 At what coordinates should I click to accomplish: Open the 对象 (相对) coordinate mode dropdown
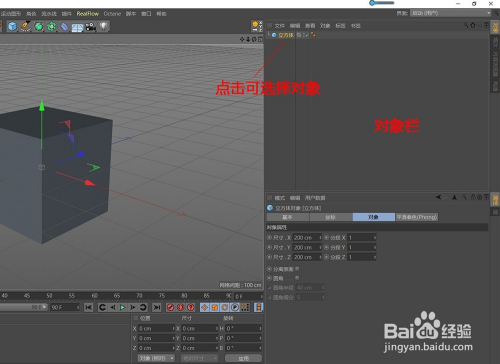click(156, 358)
